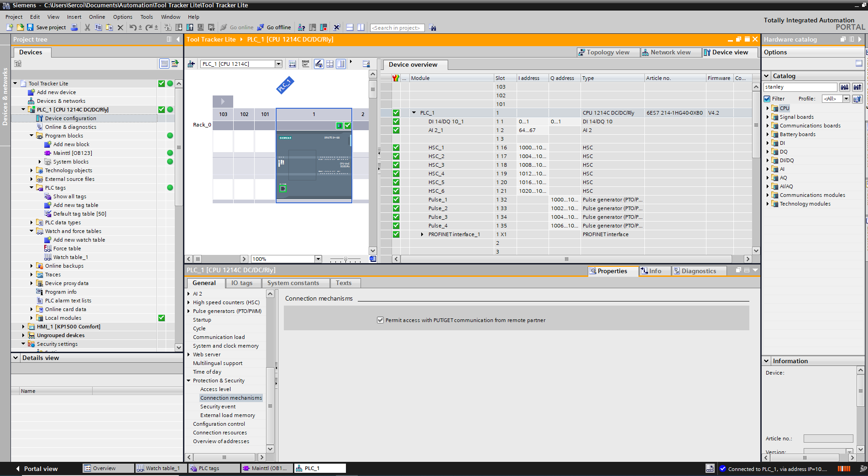Image resolution: width=868 pixels, height=476 pixels.
Task: Expand the HMI_1 [KP1500 Comfort] node
Action: 23,327
